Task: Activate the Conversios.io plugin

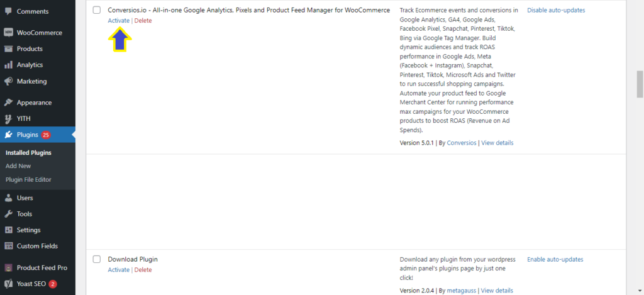Action: point(119,21)
